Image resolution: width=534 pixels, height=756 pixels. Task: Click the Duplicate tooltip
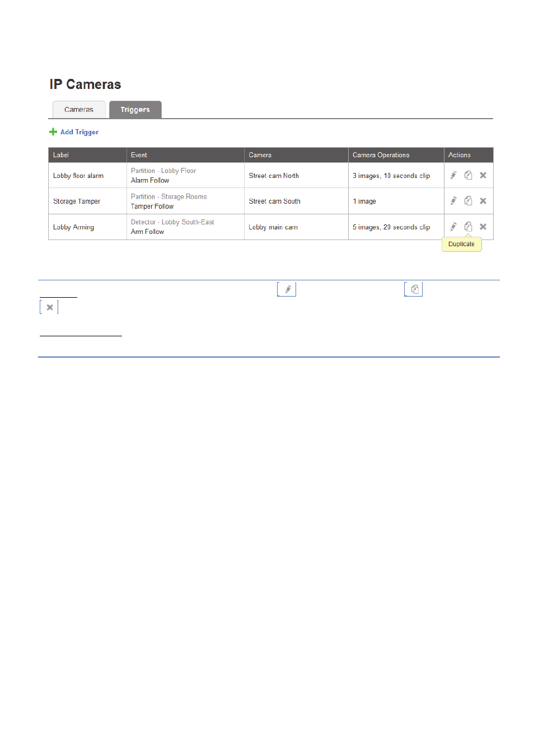click(461, 245)
